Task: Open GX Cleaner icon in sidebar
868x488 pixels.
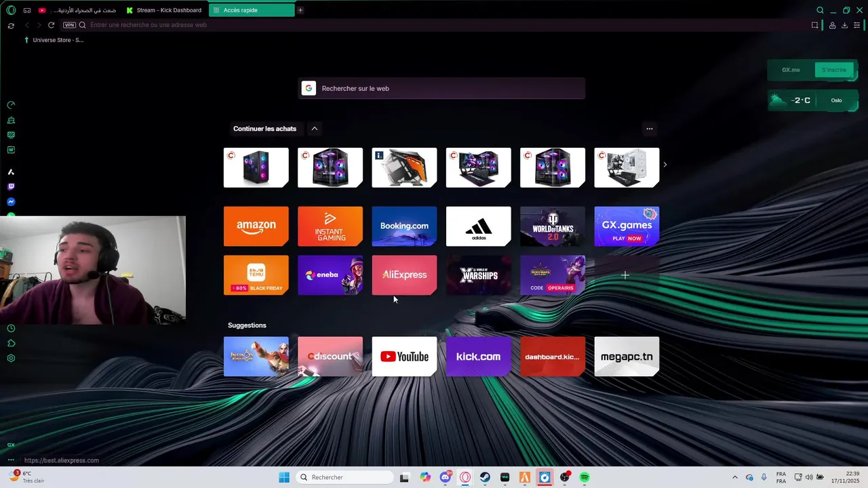Action: pyautogui.click(x=11, y=120)
